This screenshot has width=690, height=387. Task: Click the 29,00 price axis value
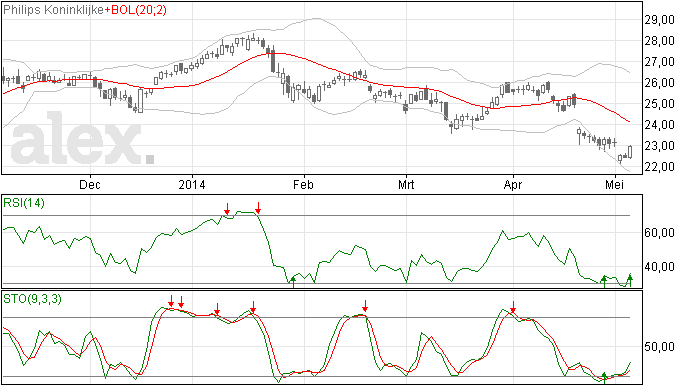pyautogui.click(x=659, y=20)
